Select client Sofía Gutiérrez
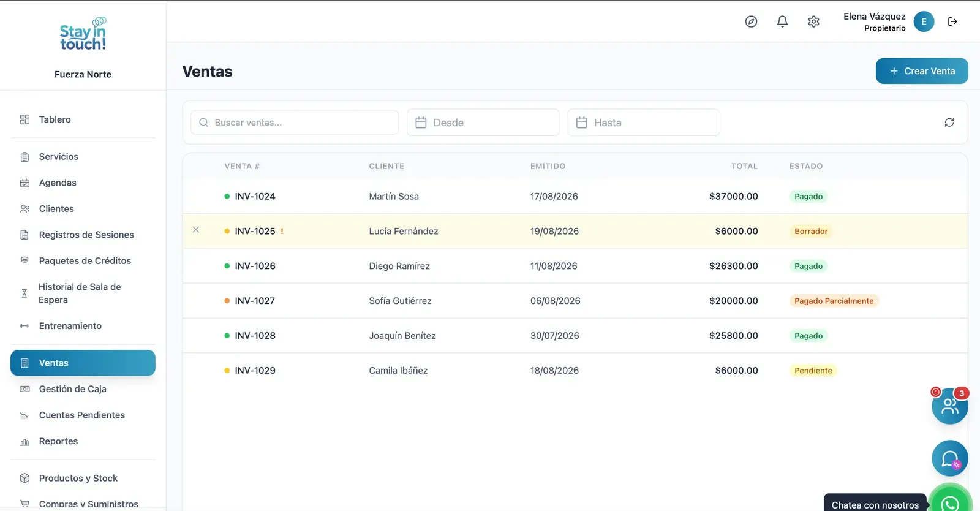980x511 pixels. (400, 301)
